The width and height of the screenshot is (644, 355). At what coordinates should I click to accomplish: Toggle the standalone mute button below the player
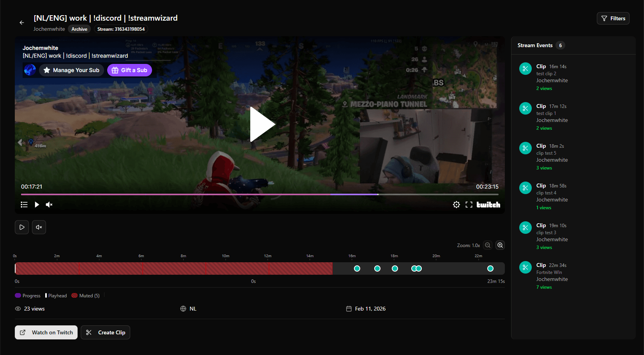click(39, 227)
